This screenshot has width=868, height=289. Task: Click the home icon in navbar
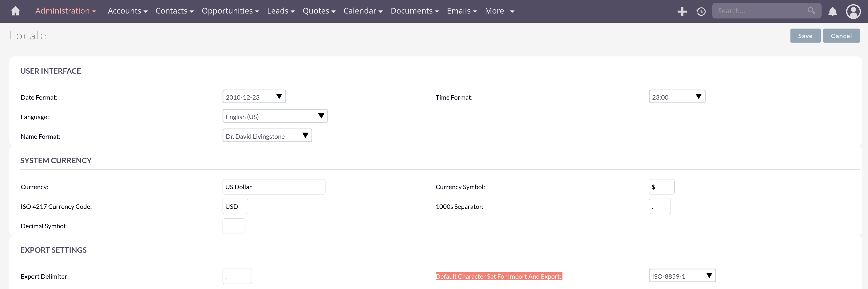tap(15, 11)
